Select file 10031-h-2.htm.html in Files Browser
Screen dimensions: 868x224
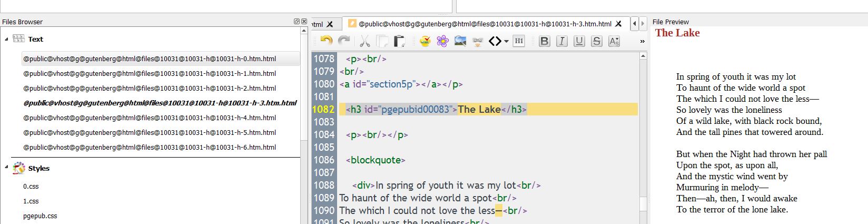point(150,88)
